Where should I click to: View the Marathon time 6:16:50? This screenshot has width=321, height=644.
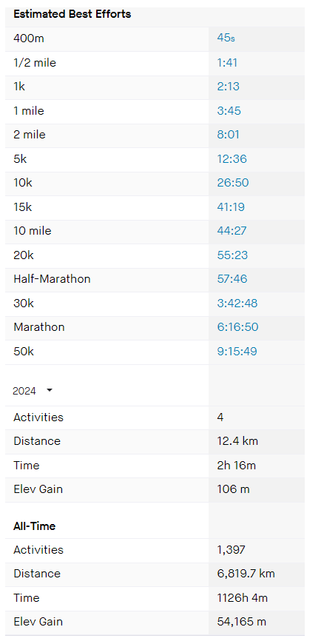237,327
